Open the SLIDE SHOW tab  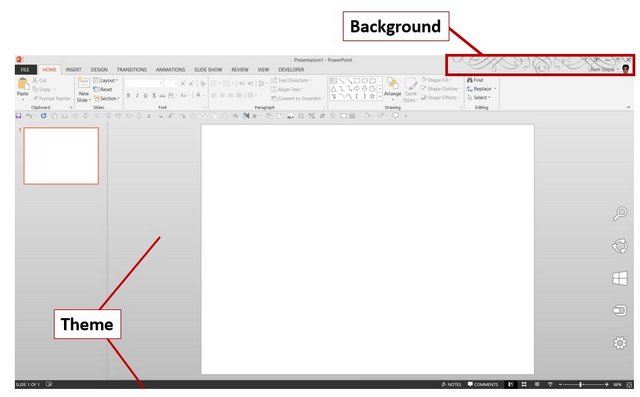coord(208,70)
